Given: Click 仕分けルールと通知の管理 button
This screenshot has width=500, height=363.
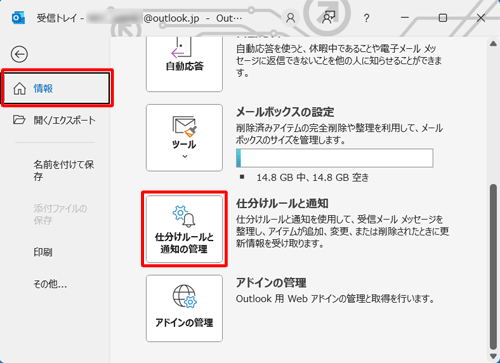Looking at the screenshot, I should coord(184,229).
